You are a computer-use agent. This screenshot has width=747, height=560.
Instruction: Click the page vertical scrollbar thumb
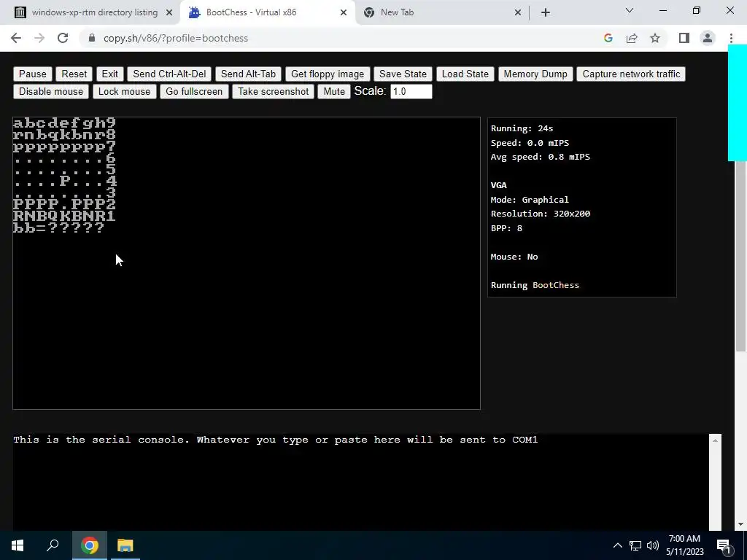pos(740,256)
